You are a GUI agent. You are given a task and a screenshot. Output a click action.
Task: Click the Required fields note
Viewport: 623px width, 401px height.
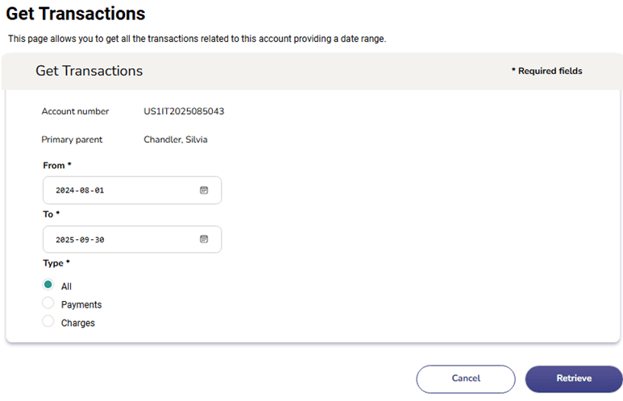(x=546, y=71)
